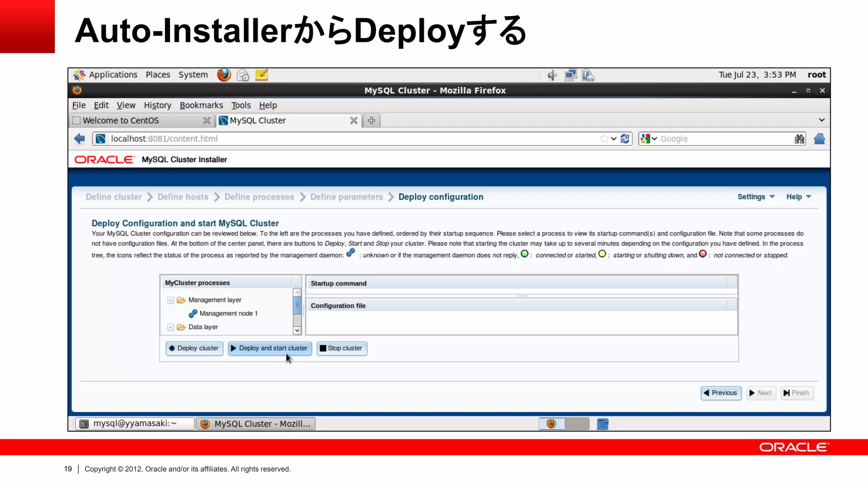Reload the page with refresh icon
This screenshot has width=868, height=488.
(625, 139)
